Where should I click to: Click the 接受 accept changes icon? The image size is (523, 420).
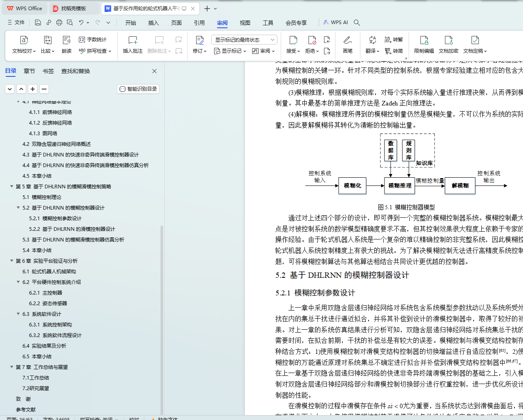click(x=293, y=40)
